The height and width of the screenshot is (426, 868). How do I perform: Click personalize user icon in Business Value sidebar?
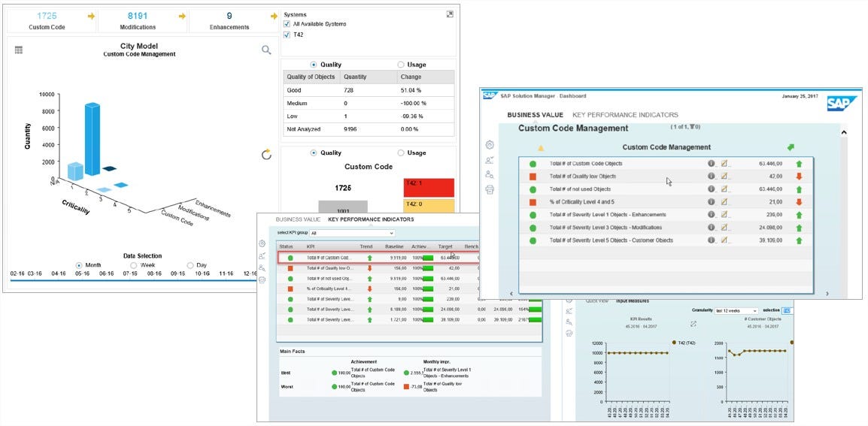[490, 160]
